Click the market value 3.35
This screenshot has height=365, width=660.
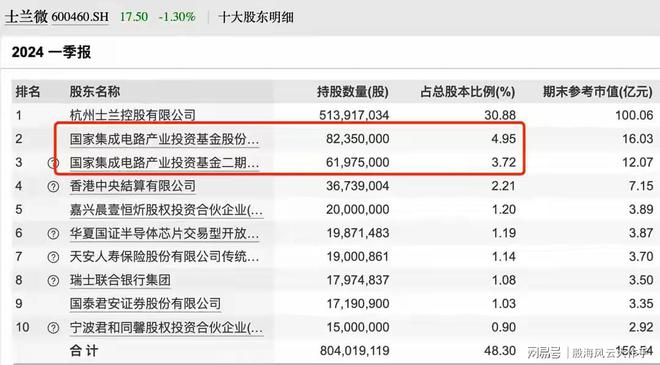(x=641, y=304)
